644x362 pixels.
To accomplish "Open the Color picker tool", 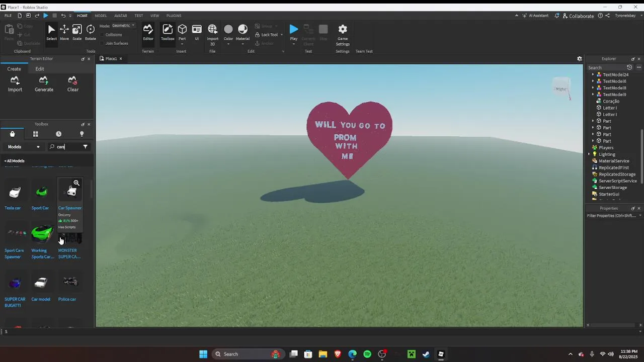I will tap(228, 33).
